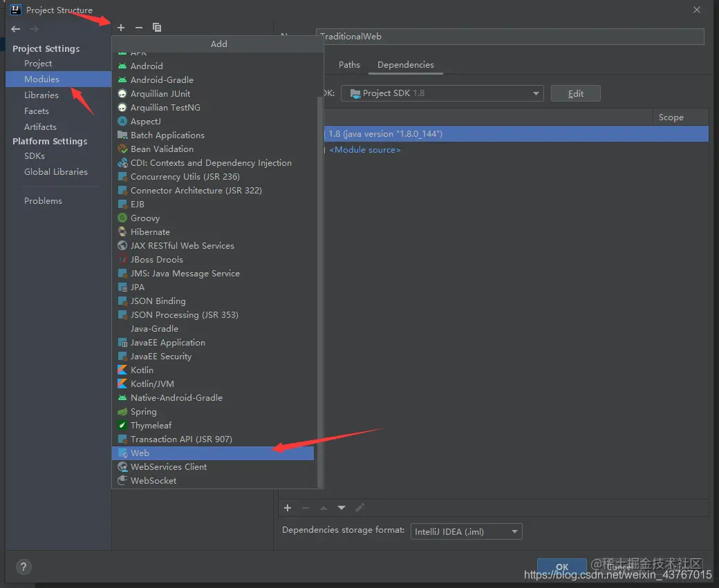This screenshot has width=719, height=588.
Task: Select Java-Gradle entry
Action: pos(213,329)
